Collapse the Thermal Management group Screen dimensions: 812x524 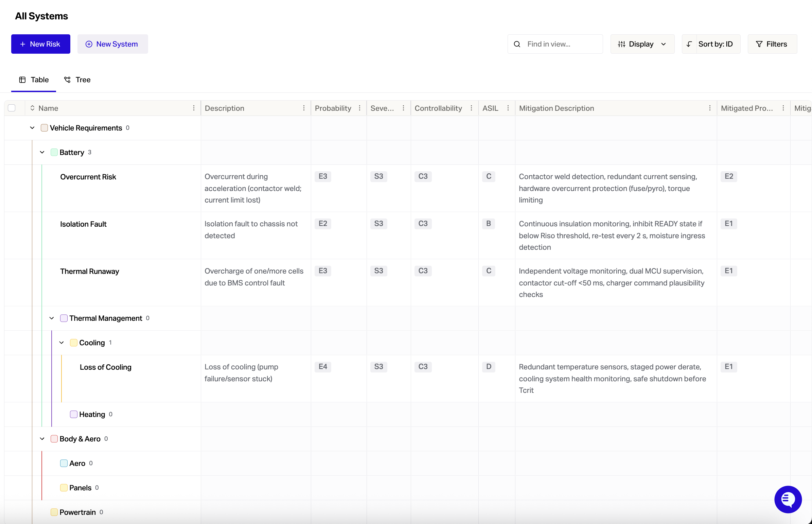[x=52, y=318]
